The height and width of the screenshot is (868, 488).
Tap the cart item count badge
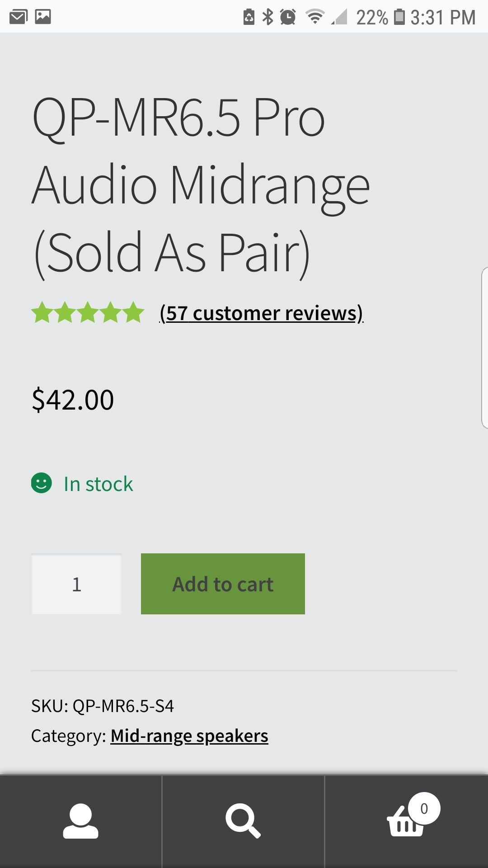[424, 809]
